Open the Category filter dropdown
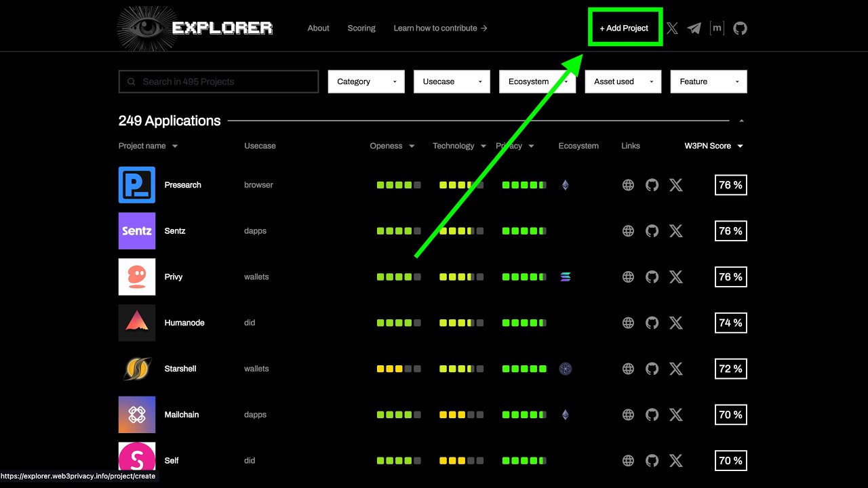The width and height of the screenshot is (868, 488). [x=366, y=81]
